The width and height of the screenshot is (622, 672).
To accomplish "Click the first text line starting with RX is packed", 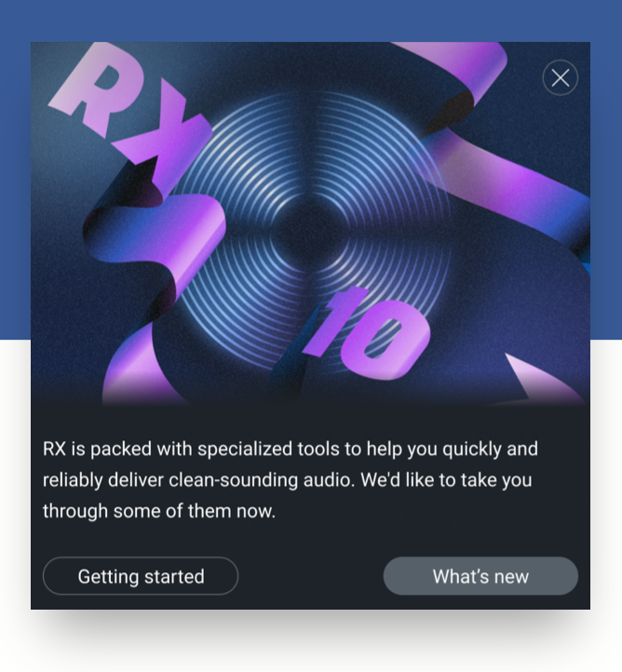I will 291,450.
